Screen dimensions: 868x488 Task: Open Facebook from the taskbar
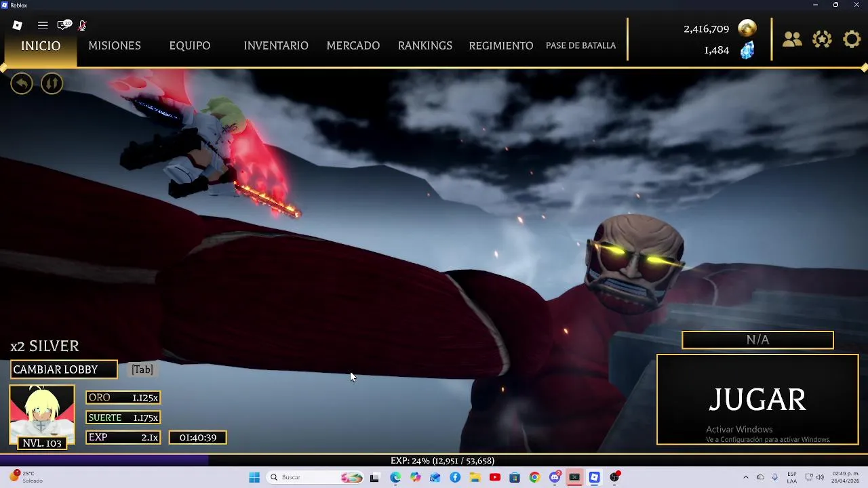pyautogui.click(x=455, y=477)
